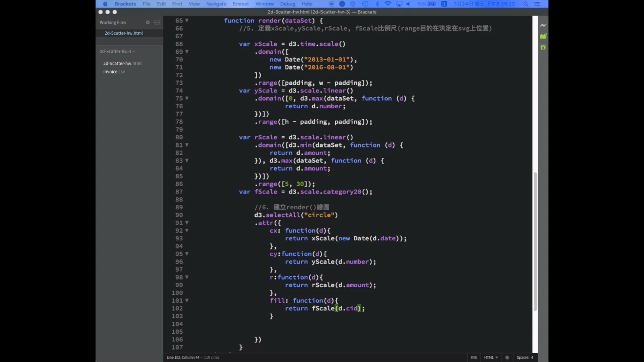The height and width of the screenshot is (362, 644).
Task: Toggle INS insert/overwrite mode
Action: click(474, 357)
